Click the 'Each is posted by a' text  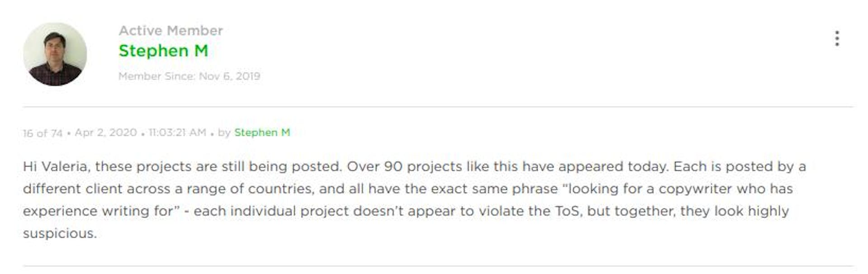tap(740, 166)
